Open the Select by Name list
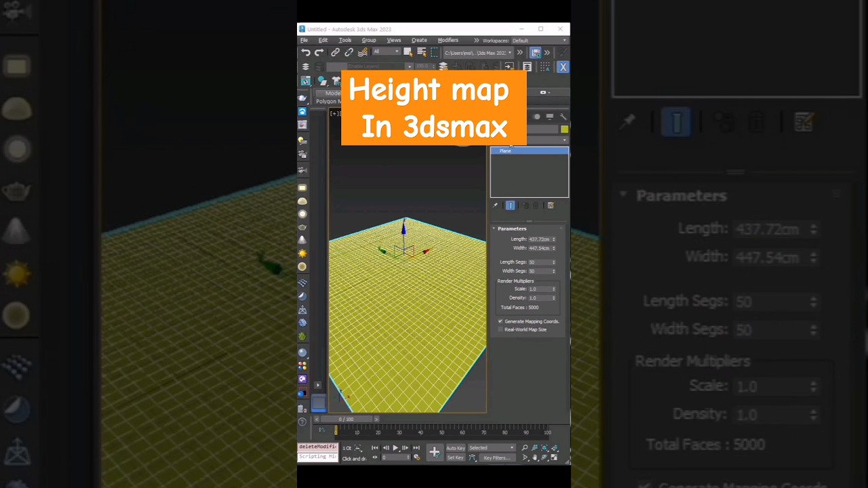868x488 pixels. tap(421, 52)
